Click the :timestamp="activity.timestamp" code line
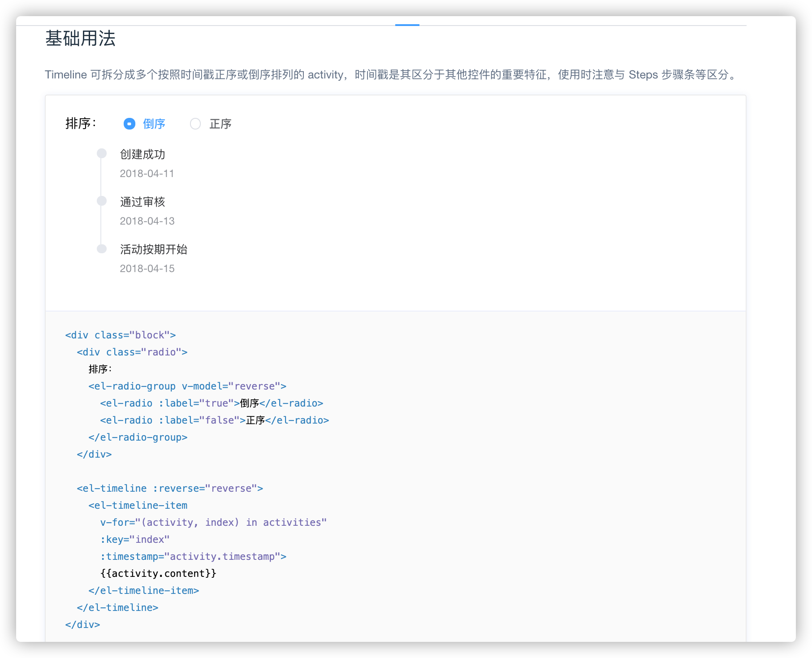Image resolution: width=812 pixels, height=658 pixels. pyautogui.click(x=193, y=556)
